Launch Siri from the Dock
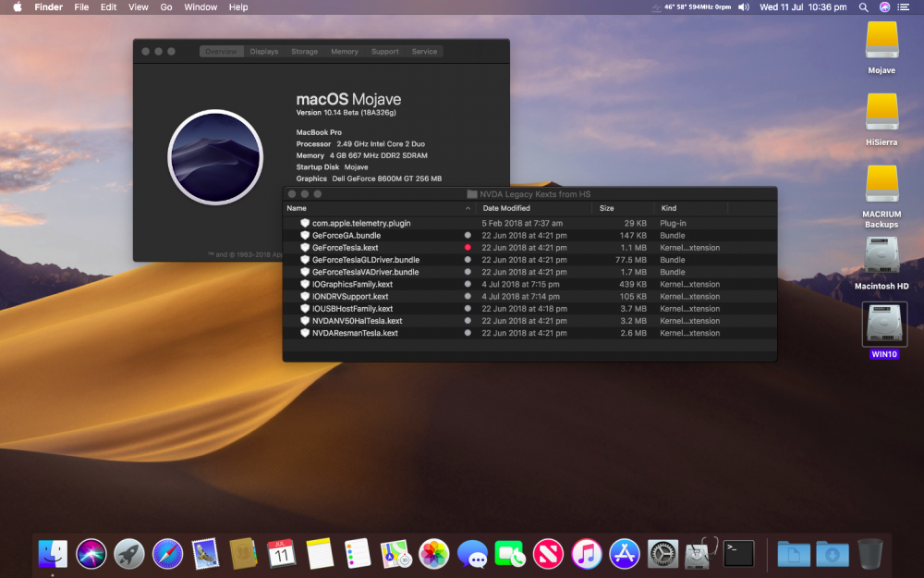Viewport: 924px width, 578px height. (x=91, y=554)
